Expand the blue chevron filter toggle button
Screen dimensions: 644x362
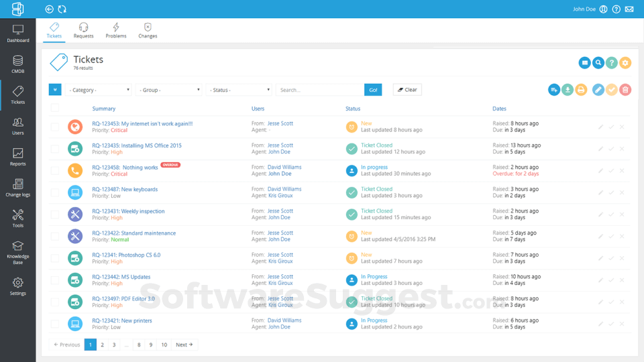tap(55, 89)
